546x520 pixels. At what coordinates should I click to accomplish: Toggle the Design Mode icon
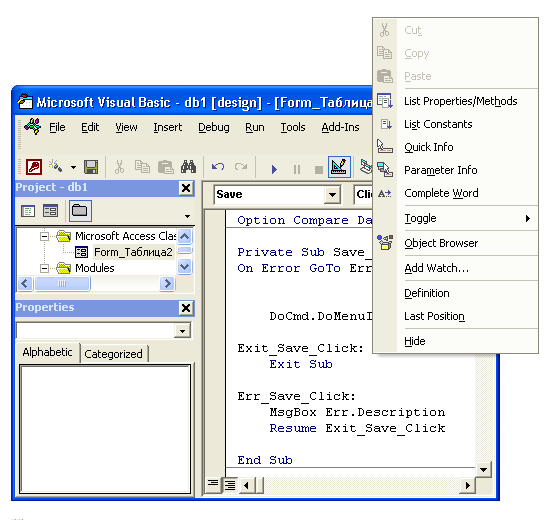339,167
